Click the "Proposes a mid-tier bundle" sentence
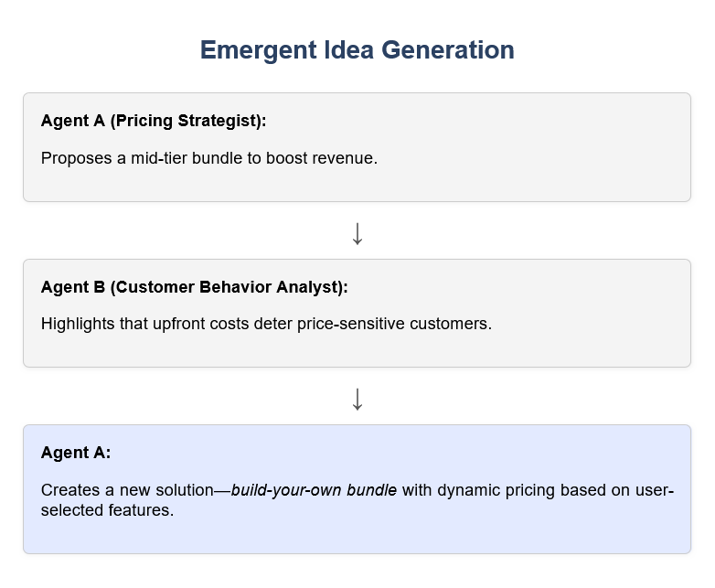 tap(209, 158)
